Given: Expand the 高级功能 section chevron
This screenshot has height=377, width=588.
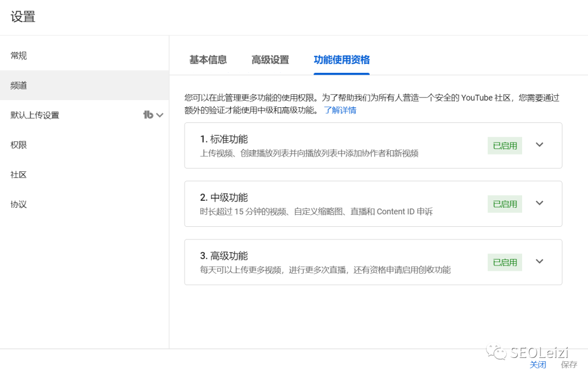Looking at the screenshot, I should (540, 261).
